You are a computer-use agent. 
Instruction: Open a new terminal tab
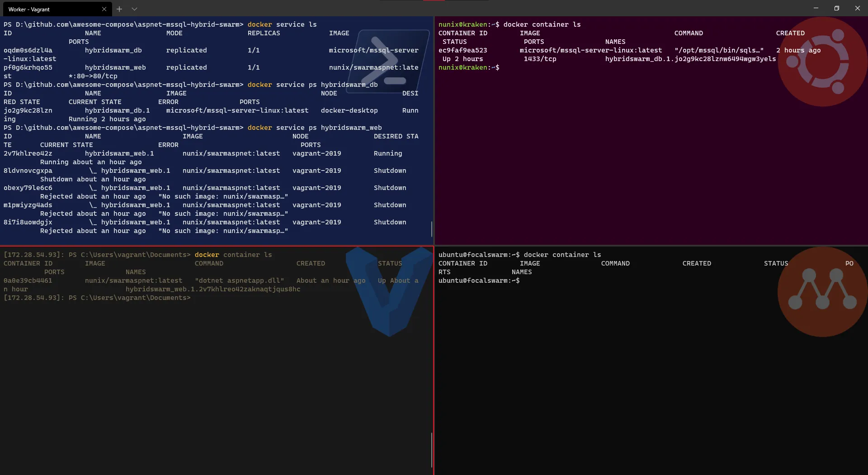coord(119,9)
